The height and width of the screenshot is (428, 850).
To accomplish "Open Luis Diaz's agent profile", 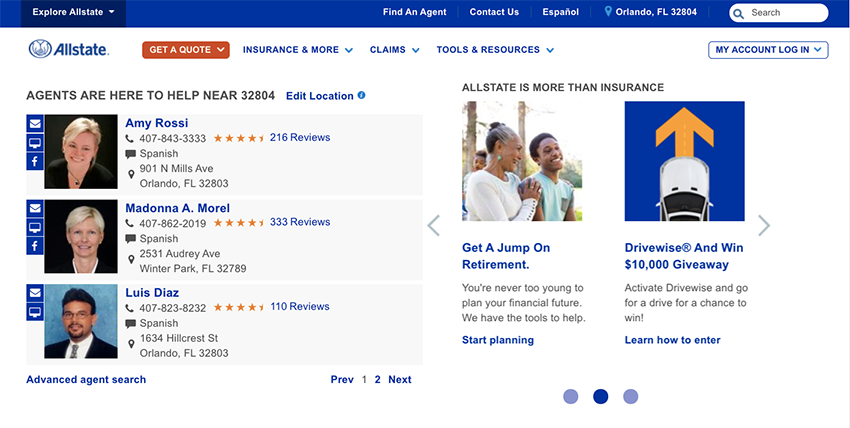I will [x=152, y=293].
